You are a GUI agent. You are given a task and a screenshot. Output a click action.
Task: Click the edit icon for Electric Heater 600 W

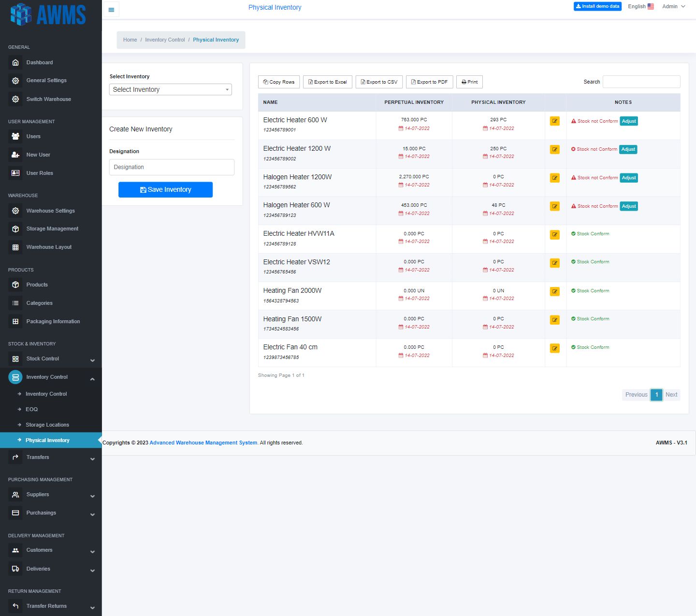(554, 121)
